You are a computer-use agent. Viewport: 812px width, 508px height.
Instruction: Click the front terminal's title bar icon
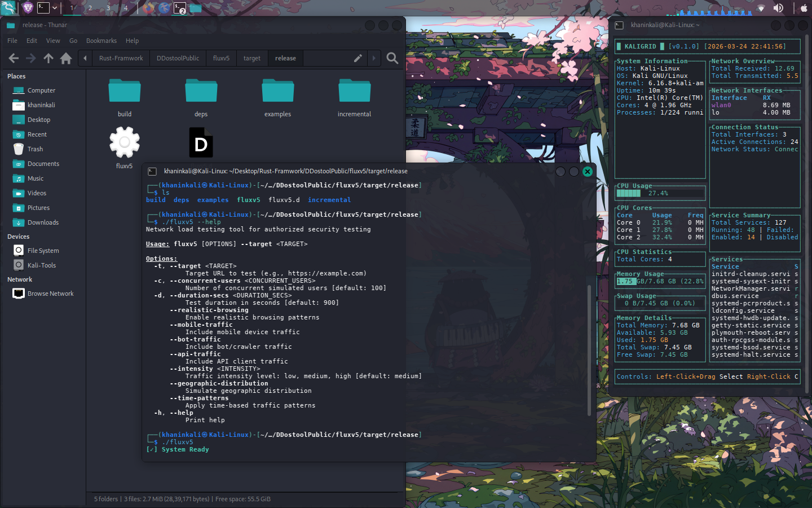pos(152,172)
